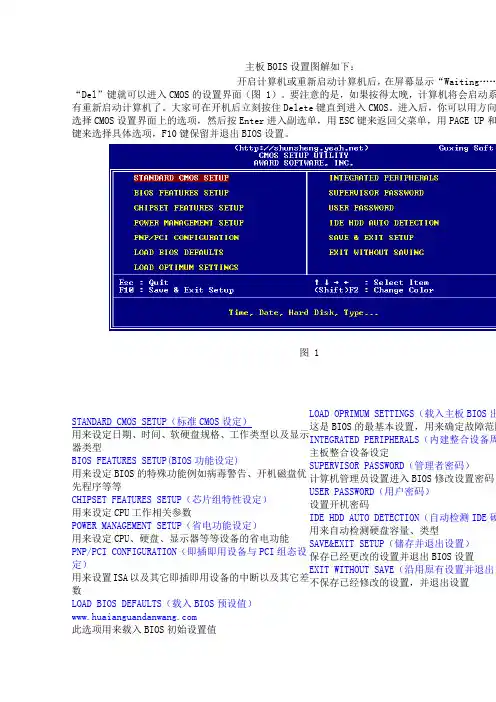Click LOAD BIOS DEFAULTS heading
496x702 pixels.
(x=162, y=604)
